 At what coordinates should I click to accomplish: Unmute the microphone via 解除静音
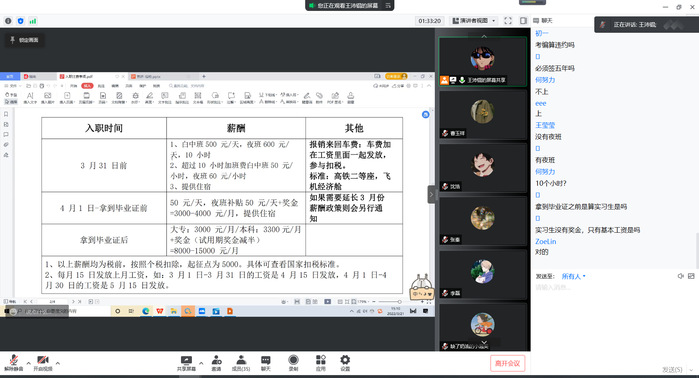(13, 362)
